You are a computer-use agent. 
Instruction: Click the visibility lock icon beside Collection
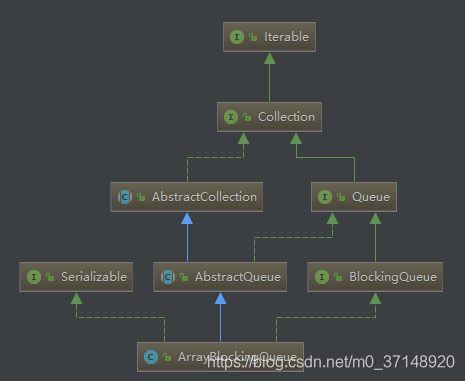(247, 117)
